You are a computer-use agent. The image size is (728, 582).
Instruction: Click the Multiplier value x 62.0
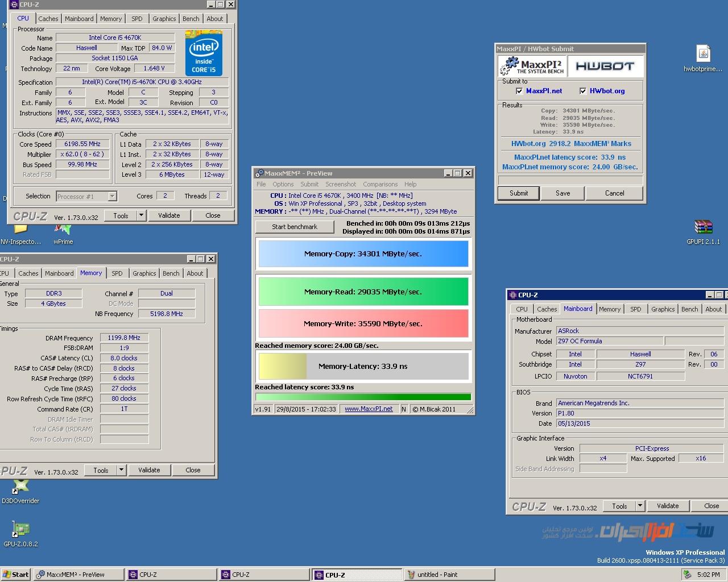(82, 155)
